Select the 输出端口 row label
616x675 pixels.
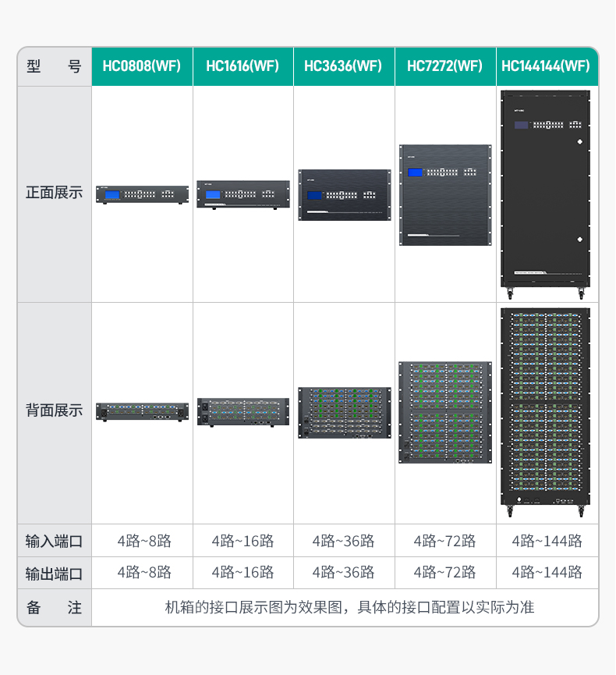point(55,574)
